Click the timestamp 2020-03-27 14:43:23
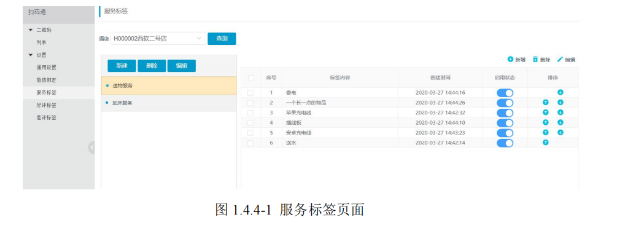The height and width of the screenshot is (225, 644). pos(440,133)
